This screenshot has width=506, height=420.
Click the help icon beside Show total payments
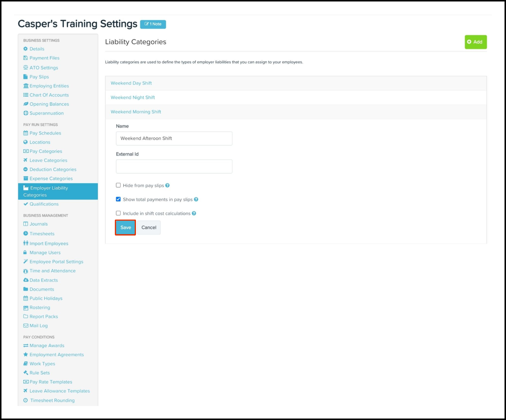[196, 199]
